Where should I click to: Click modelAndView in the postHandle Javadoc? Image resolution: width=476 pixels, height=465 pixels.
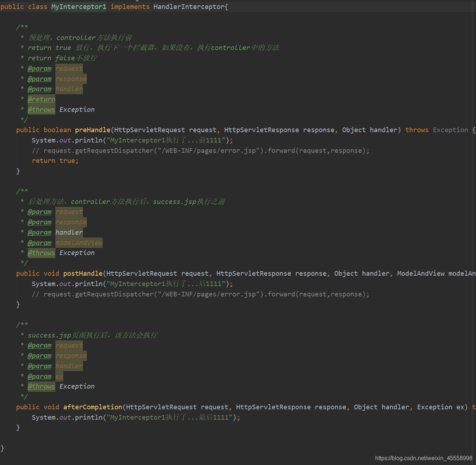click(x=79, y=243)
